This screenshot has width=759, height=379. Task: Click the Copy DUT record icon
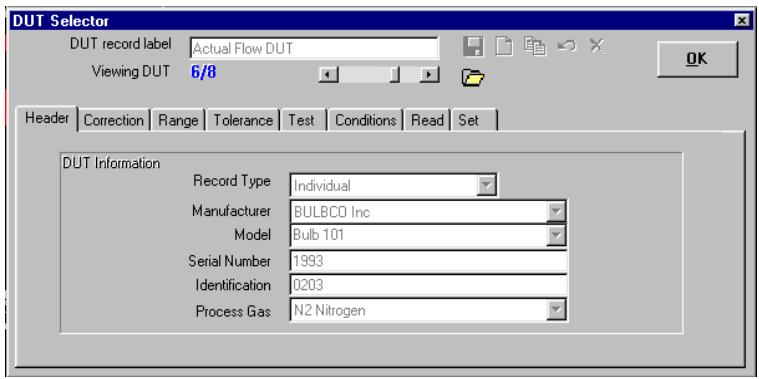[x=535, y=47]
